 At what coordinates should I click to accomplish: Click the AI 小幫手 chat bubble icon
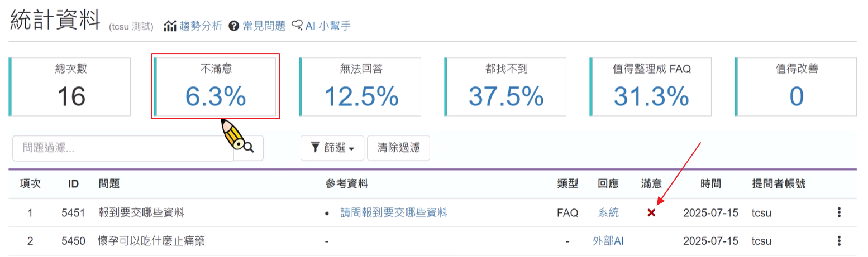[297, 26]
